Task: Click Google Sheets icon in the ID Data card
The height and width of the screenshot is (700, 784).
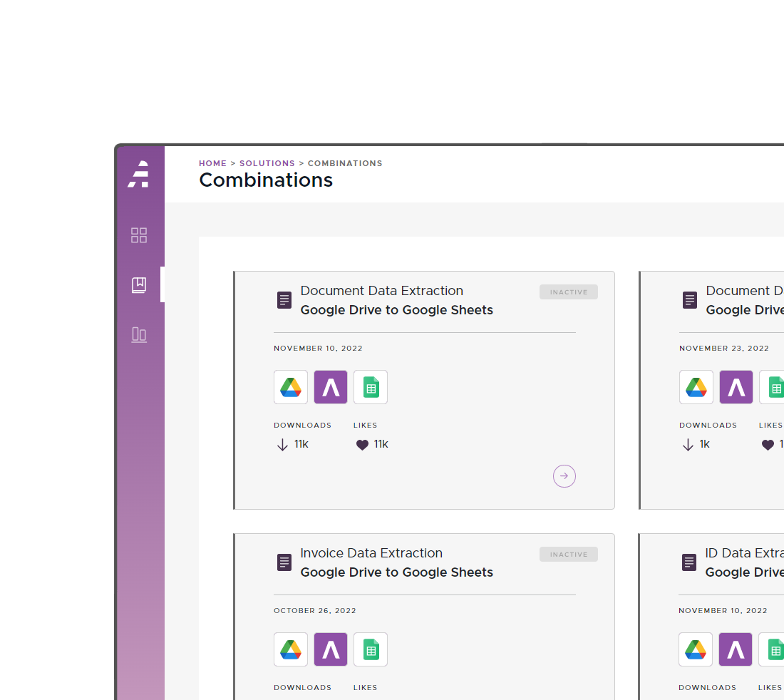Action: coord(771,649)
